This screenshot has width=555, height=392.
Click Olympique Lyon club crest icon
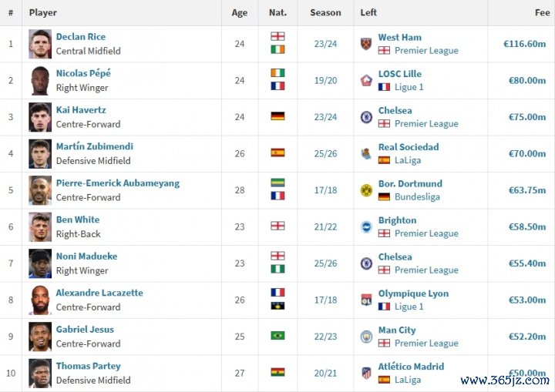366,300
